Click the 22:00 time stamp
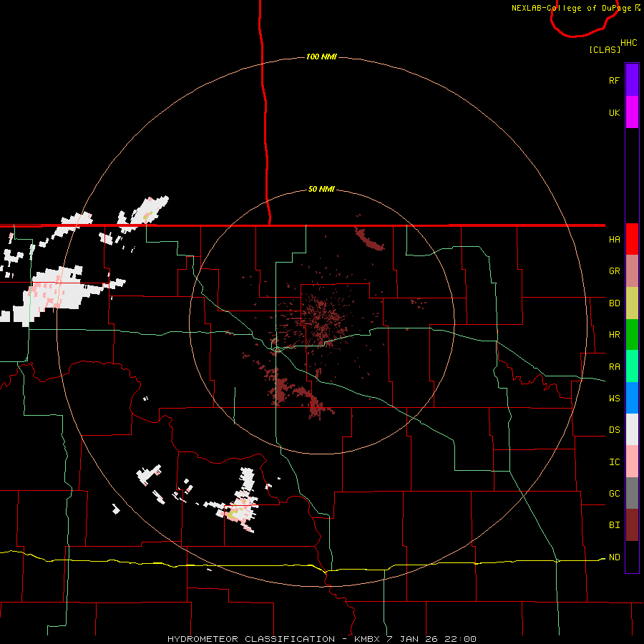This screenshot has width=644, height=644. coord(460,639)
